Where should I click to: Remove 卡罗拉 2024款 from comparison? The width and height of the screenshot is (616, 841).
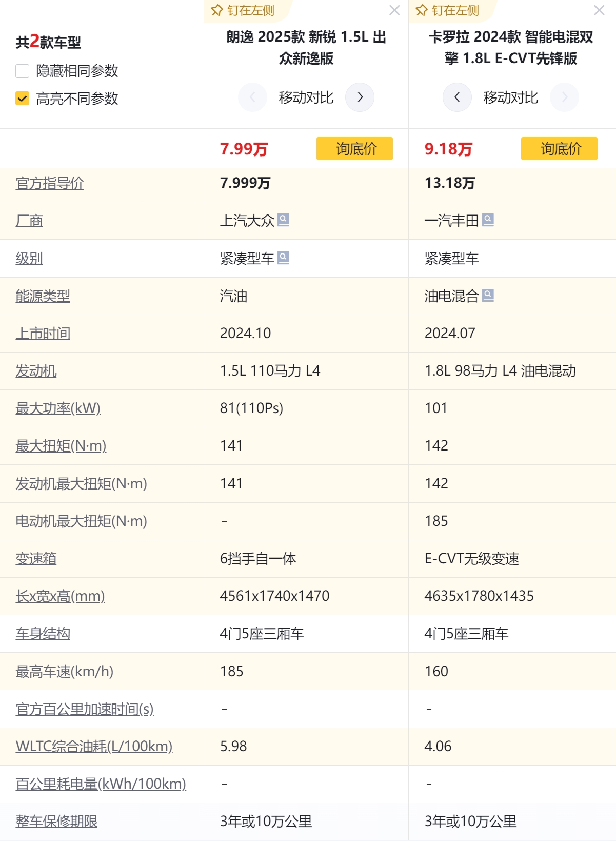(x=599, y=10)
